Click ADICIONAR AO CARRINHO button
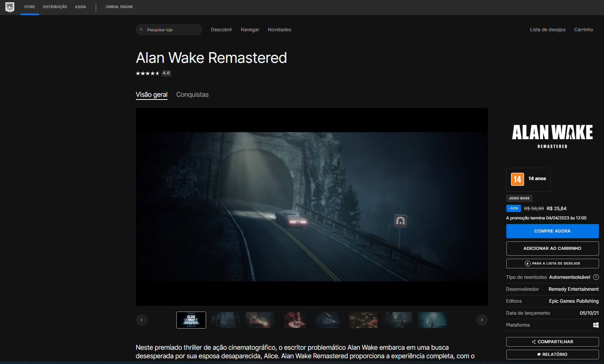Image resolution: width=604 pixels, height=364 pixels. (x=552, y=248)
